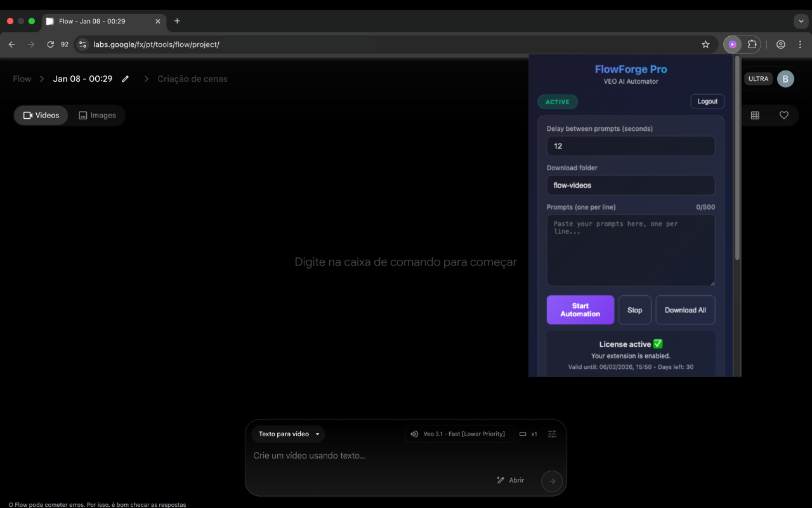Image resolution: width=812 pixels, height=508 pixels.
Task: Click the Abrir button
Action: 511,480
